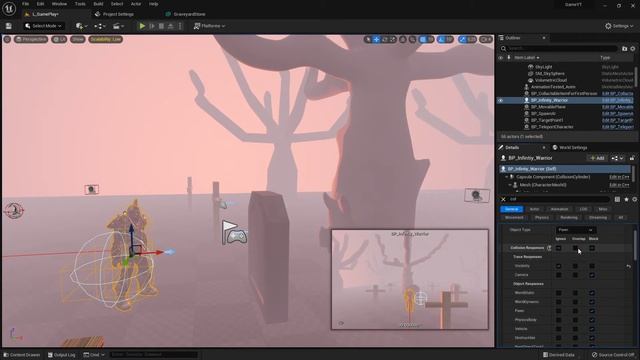Screen dimensions: 640x360
Task: Open the File menu
Action: tap(25, 4)
